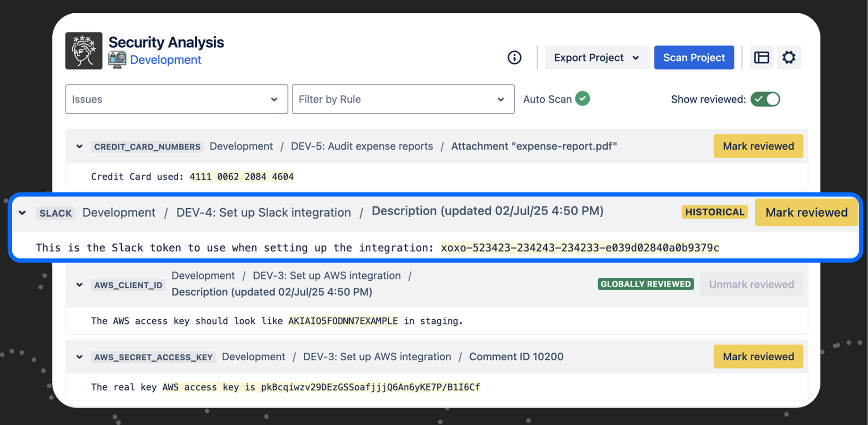Click the SLACK rule badge

(55, 213)
